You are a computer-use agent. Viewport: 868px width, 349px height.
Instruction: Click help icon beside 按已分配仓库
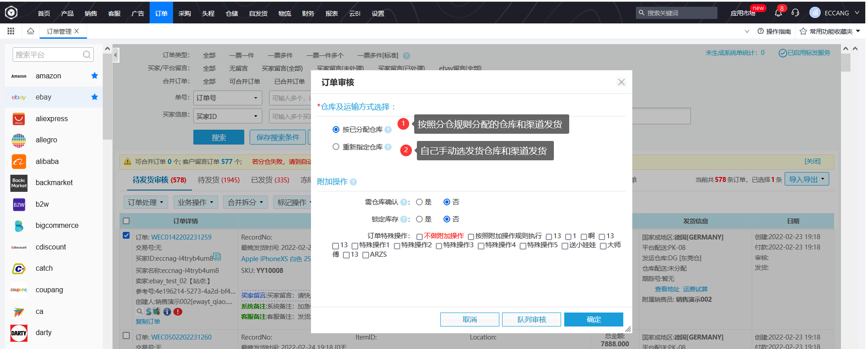[388, 130]
